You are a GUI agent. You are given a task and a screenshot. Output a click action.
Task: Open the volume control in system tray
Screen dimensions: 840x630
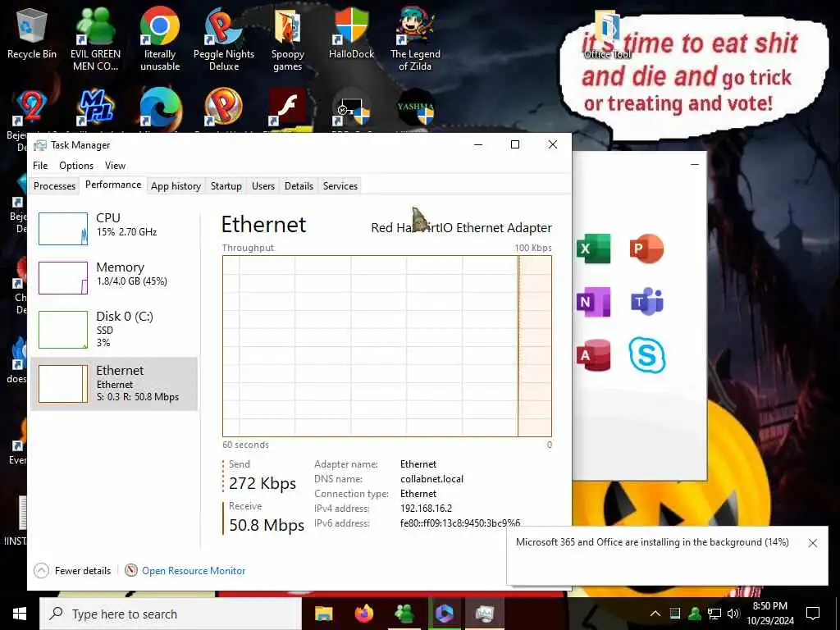pyautogui.click(x=733, y=614)
